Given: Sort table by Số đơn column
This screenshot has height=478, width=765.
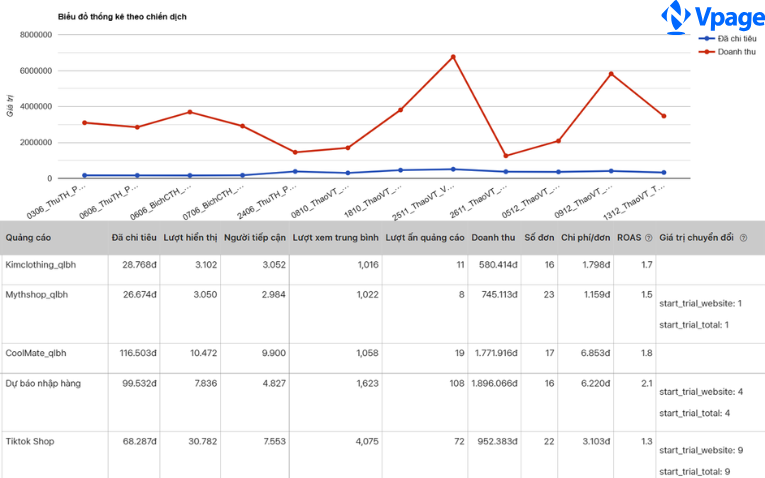Looking at the screenshot, I should 539,238.
